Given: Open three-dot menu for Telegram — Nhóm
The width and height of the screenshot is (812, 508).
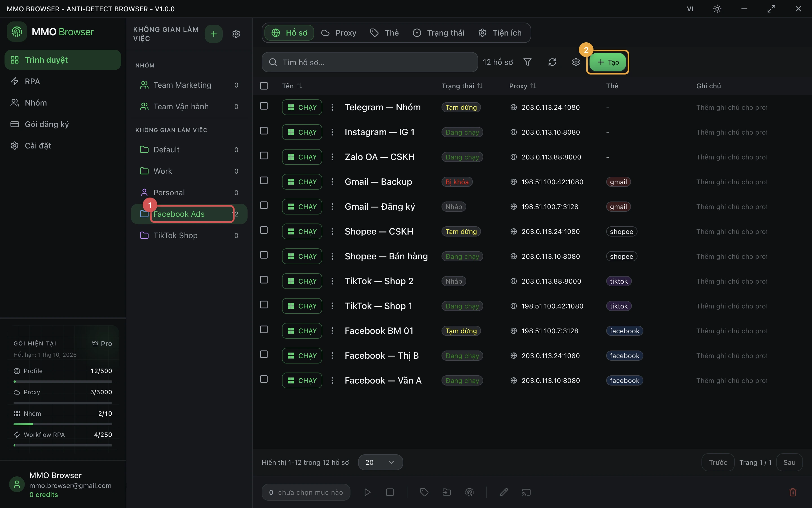Looking at the screenshot, I should pos(332,107).
